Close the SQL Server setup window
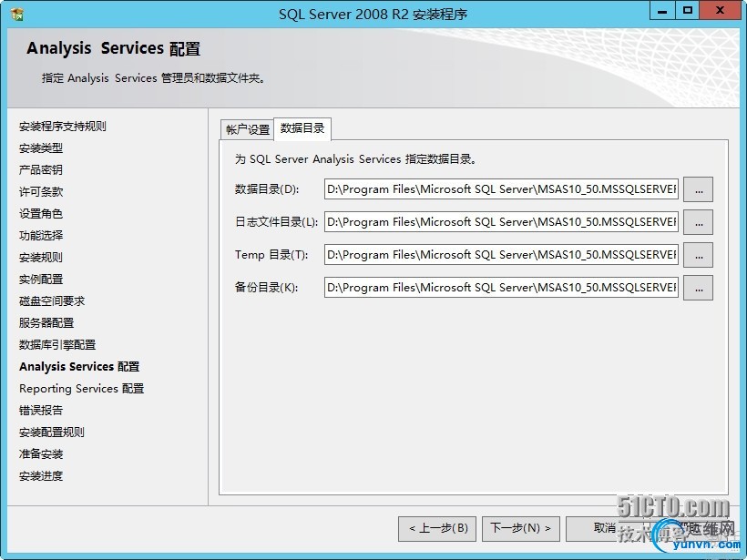The height and width of the screenshot is (560, 747). pos(720,11)
